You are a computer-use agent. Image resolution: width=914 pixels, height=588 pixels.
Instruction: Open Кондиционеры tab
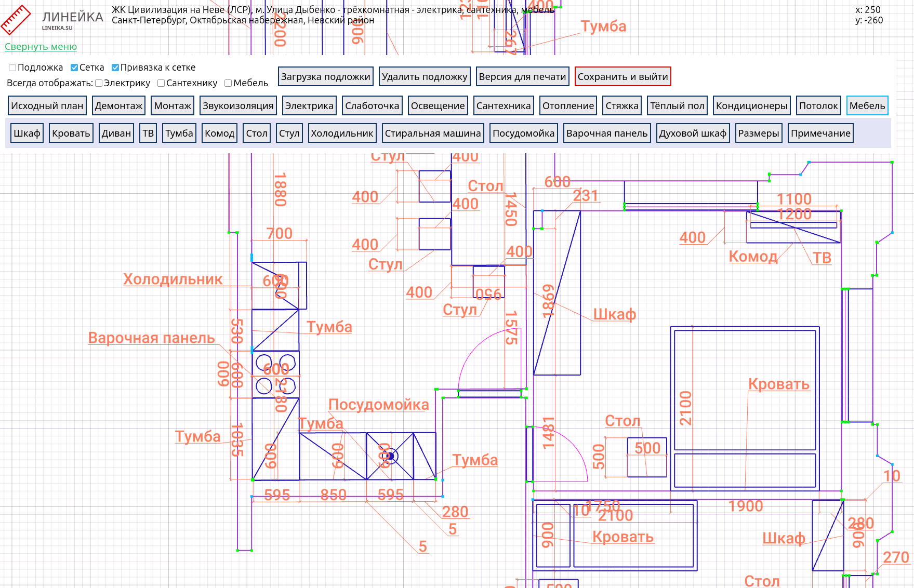tap(751, 105)
